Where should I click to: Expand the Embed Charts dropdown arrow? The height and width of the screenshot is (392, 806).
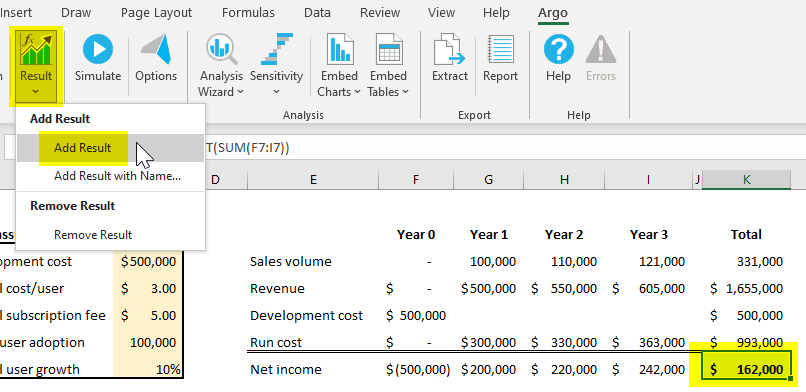357,92
